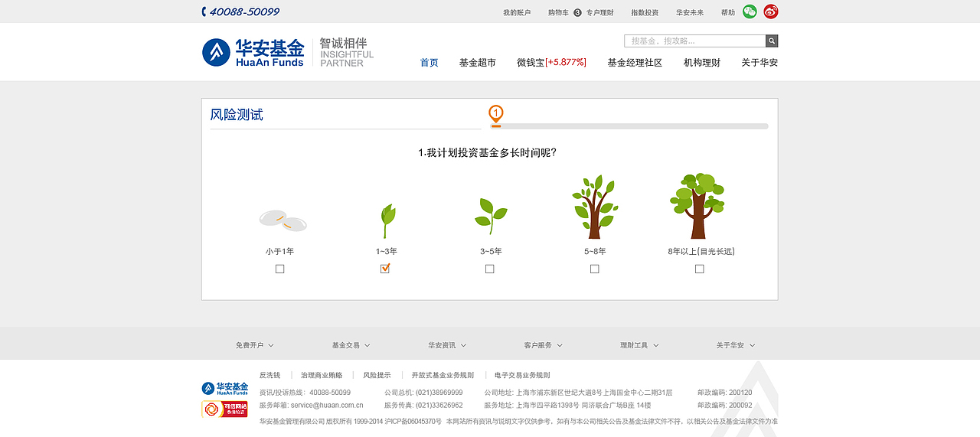Image resolution: width=980 pixels, height=437 pixels.
Task: Open the Weibo red icon
Action: (771, 11)
